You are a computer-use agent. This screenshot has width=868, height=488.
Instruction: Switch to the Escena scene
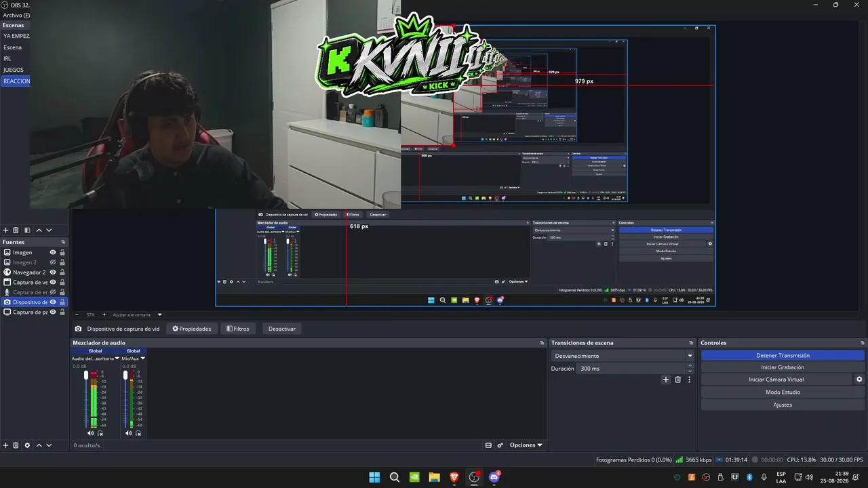pos(16,47)
